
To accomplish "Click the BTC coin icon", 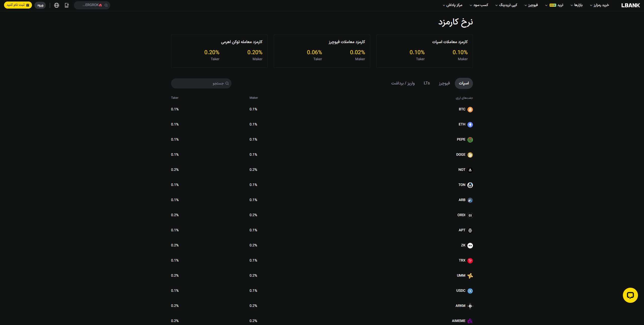I will (x=470, y=110).
